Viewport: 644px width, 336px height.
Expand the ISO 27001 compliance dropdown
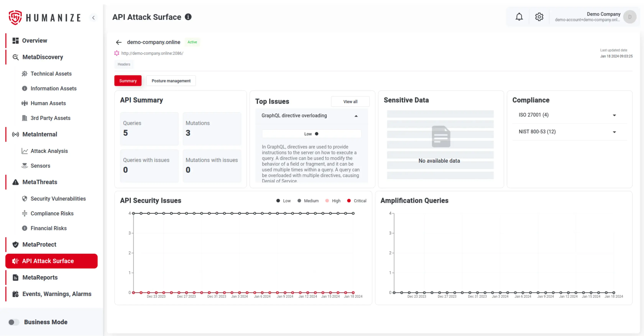pos(615,115)
